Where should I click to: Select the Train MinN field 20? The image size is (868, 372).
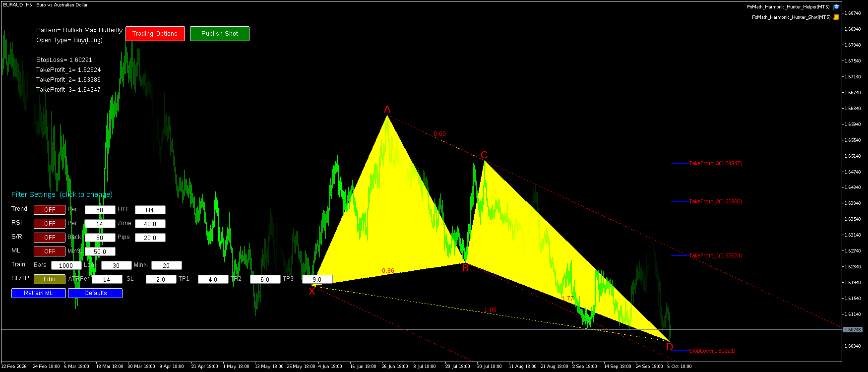(167, 265)
